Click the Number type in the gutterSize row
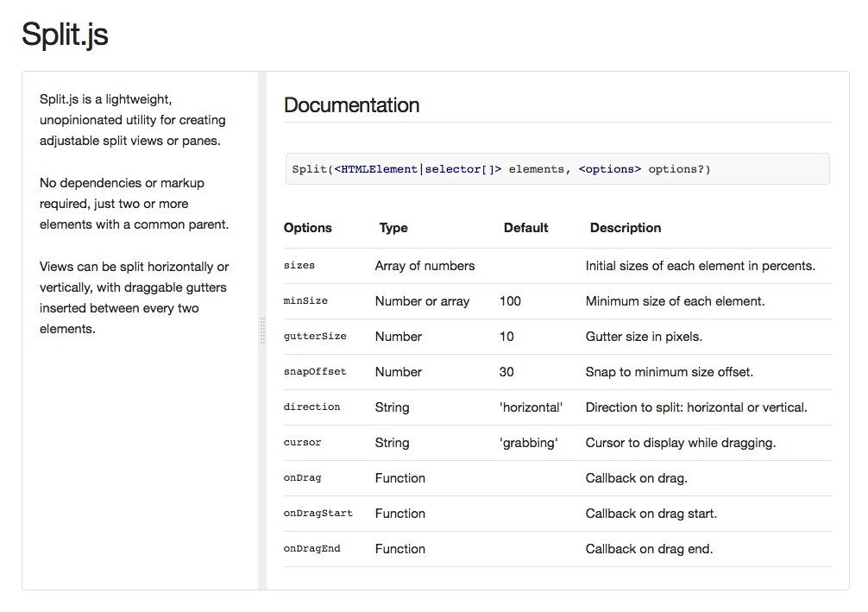This screenshot has width=868, height=612. (399, 337)
